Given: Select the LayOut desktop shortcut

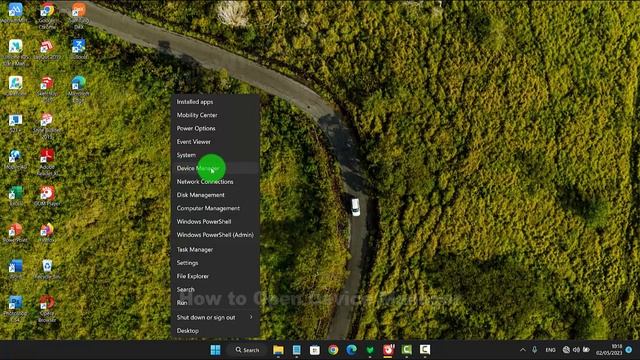Looking at the screenshot, I should 47,50.
